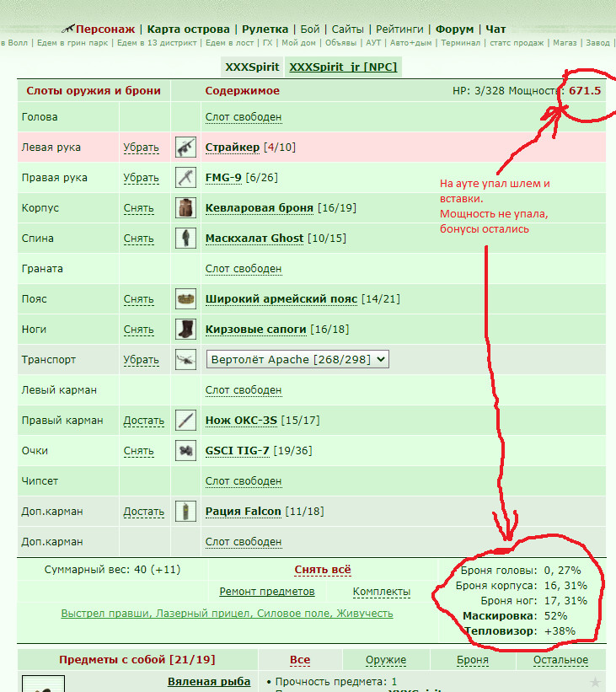This screenshot has height=692, width=616.
Task: Open the Форум menu item
Action: tap(454, 30)
